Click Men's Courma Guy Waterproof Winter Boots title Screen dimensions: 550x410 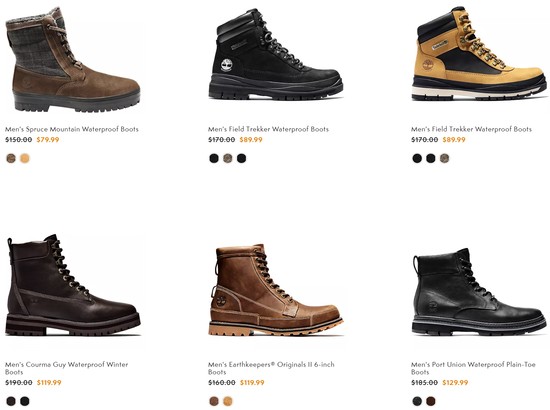coord(67,368)
